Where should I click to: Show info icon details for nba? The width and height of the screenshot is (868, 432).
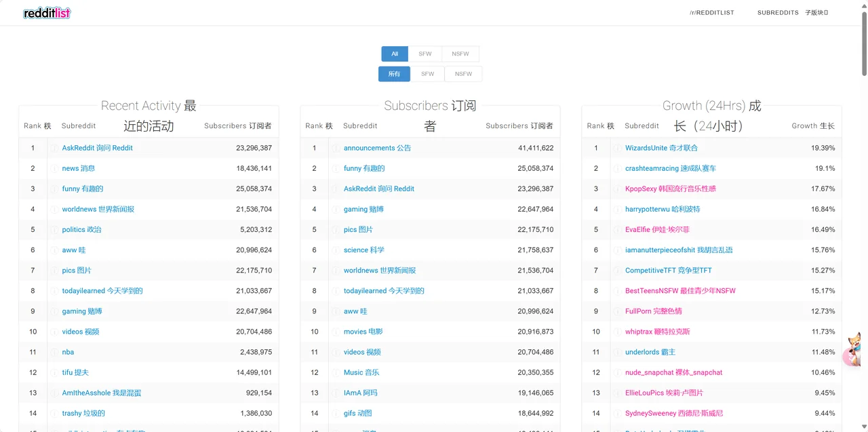point(54,352)
